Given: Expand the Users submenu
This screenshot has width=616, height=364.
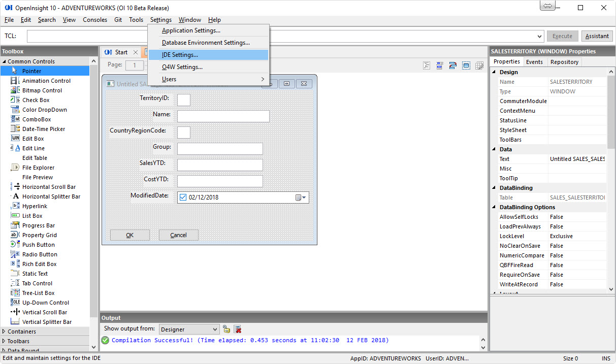Looking at the screenshot, I should point(208,79).
